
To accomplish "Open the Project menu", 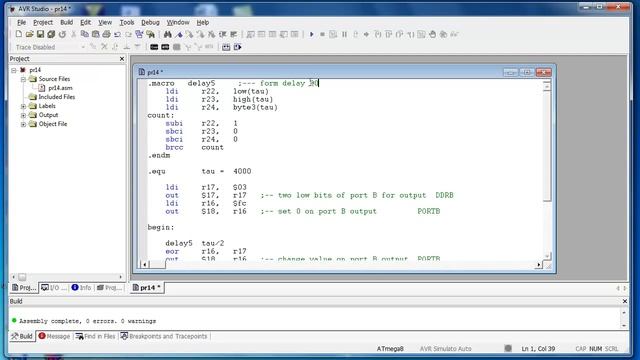I will coord(43,22).
